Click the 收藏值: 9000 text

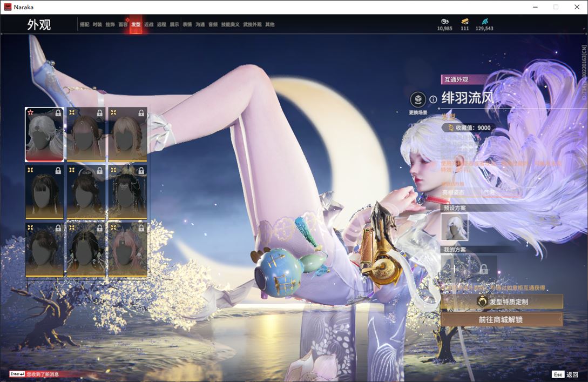point(473,128)
